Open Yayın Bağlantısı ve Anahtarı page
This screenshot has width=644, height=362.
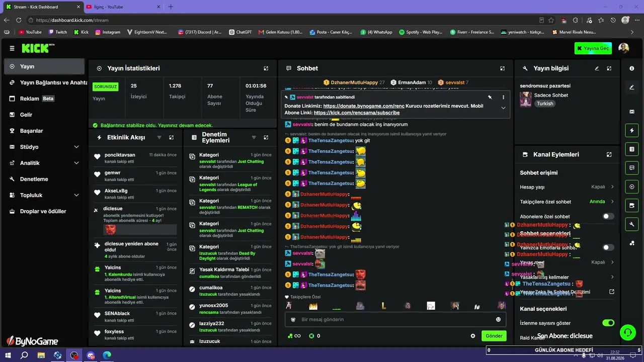44,82
